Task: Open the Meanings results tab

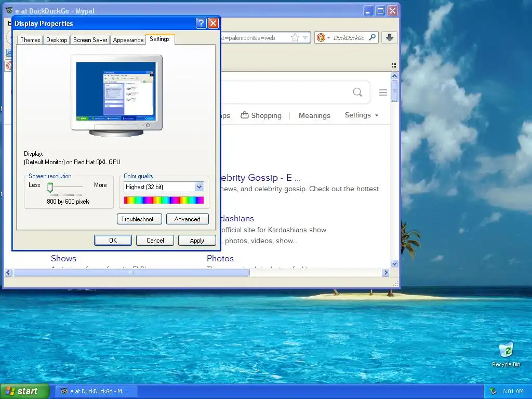Action: (x=314, y=115)
